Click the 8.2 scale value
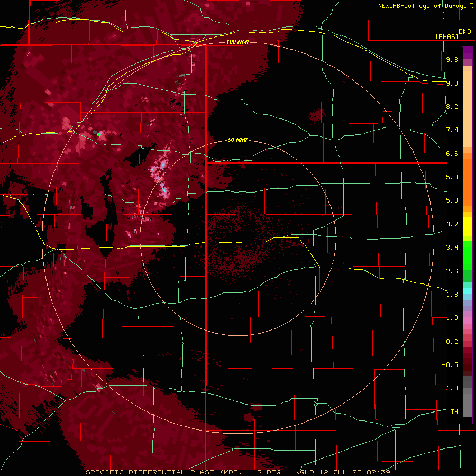476x476 pixels. (452, 106)
